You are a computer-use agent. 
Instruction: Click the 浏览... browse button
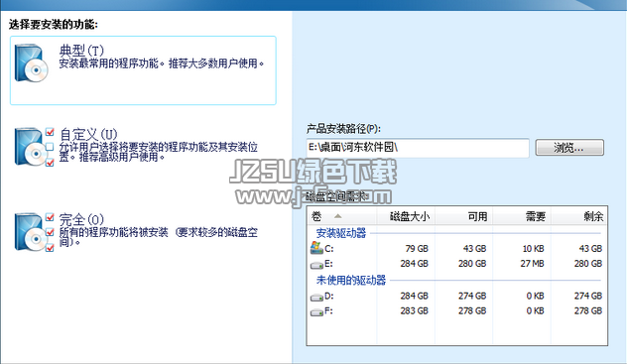pos(569,148)
